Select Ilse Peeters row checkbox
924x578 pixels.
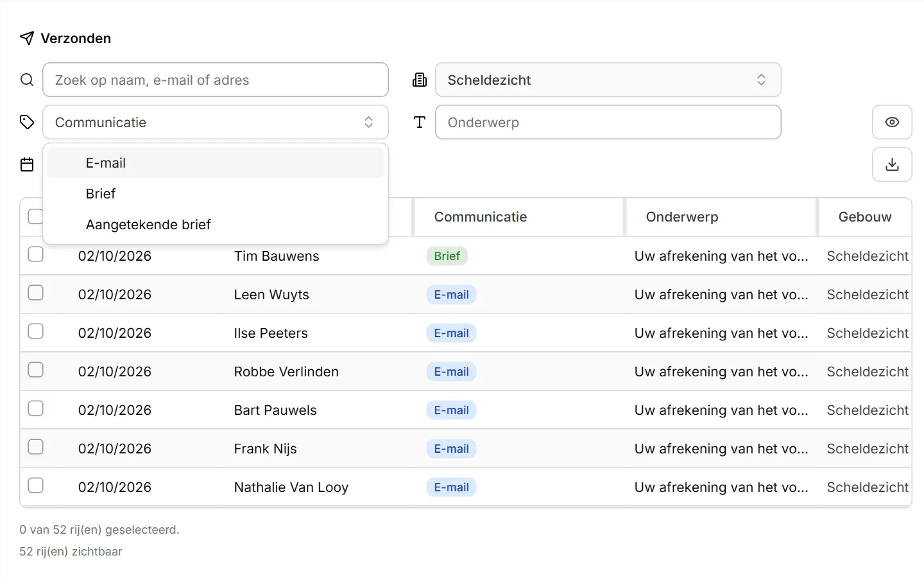click(36, 331)
